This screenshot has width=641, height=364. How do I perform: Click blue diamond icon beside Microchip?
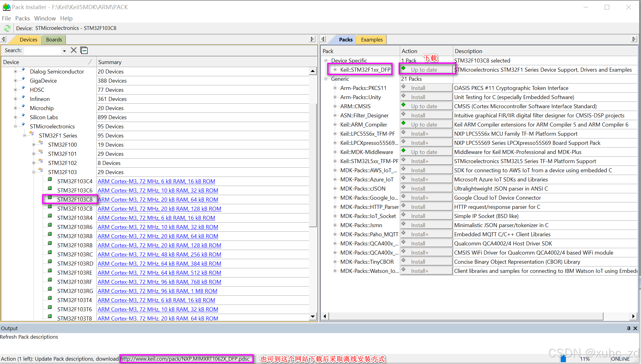(x=23, y=106)
